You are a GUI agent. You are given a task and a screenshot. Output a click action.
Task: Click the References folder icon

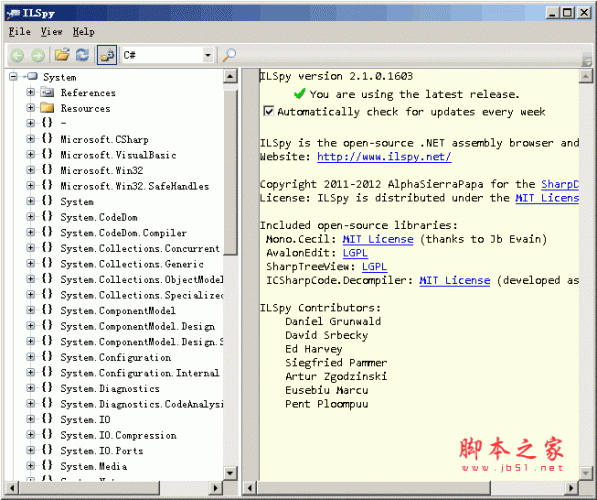click(47, 92)
